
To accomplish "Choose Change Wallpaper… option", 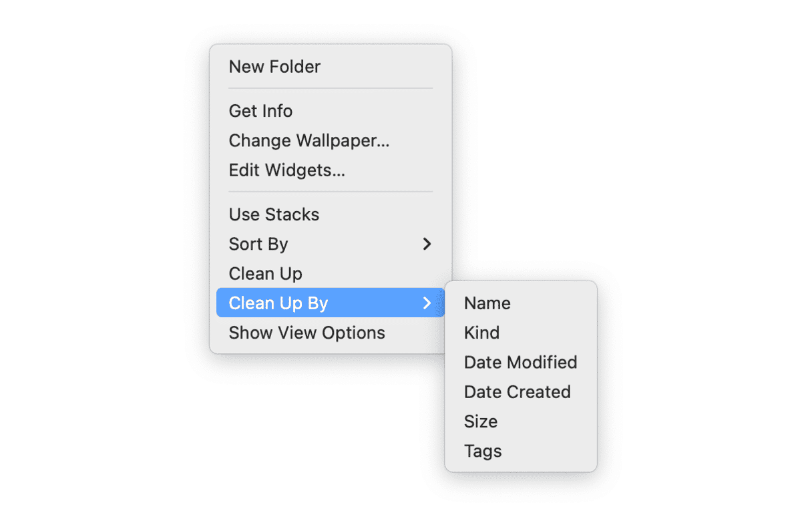I will pos(309,141).
